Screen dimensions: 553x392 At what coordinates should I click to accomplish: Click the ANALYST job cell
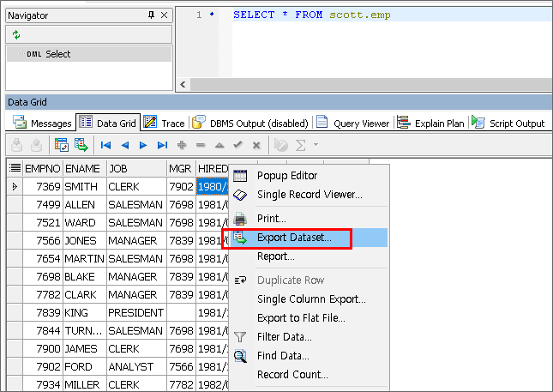click(136, 366)
